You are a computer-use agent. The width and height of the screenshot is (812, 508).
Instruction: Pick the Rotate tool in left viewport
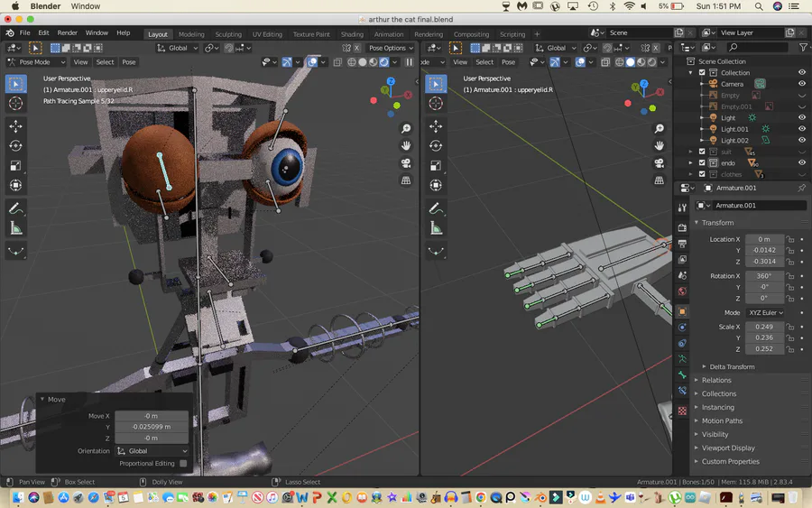coord(16,146)
